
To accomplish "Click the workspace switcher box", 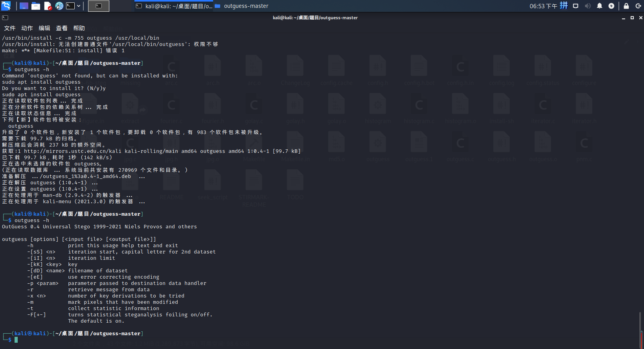I will pos(99,6).
